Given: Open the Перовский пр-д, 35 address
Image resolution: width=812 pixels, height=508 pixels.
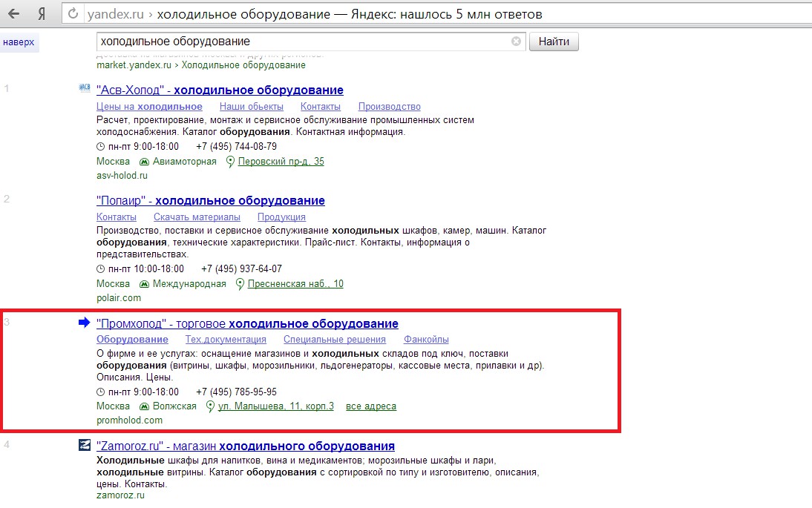Looking at the screenshot, I should [x=281, y=162].
